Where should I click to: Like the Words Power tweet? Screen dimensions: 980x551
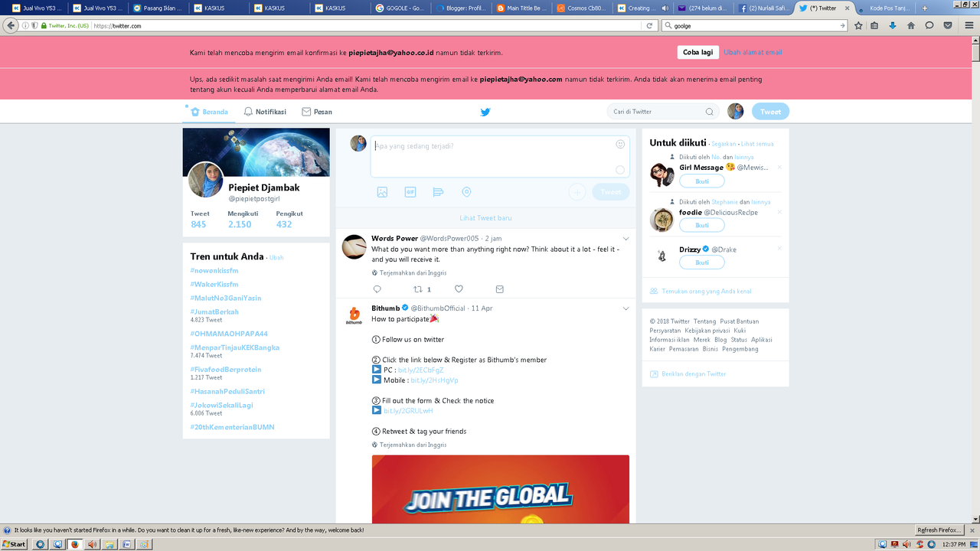(x=459, y=289)
